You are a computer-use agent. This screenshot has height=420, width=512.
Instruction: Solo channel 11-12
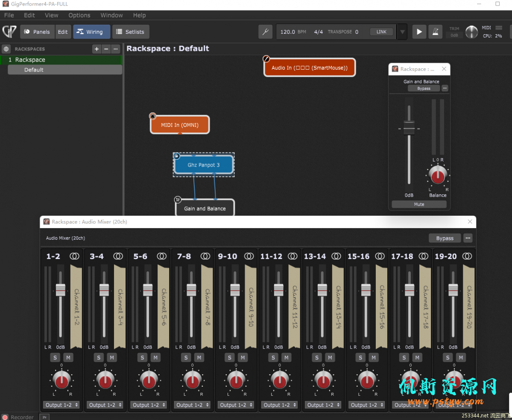tap(273, 358)
